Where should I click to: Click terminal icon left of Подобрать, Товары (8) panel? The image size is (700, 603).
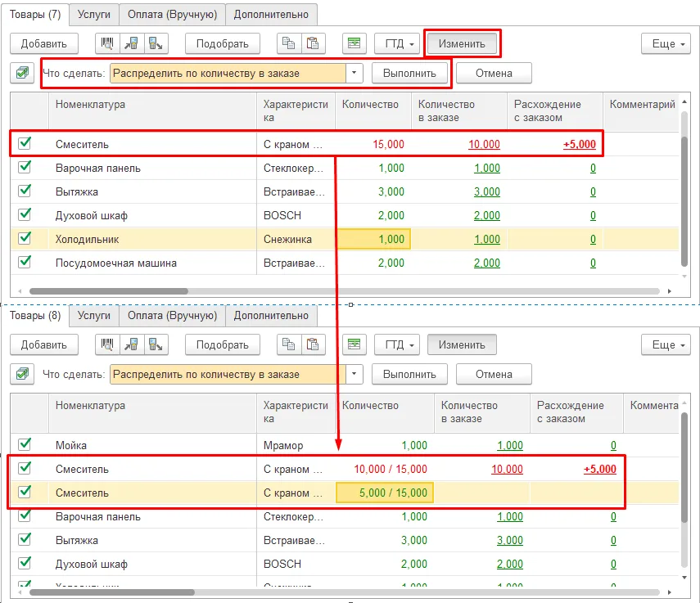156,344
